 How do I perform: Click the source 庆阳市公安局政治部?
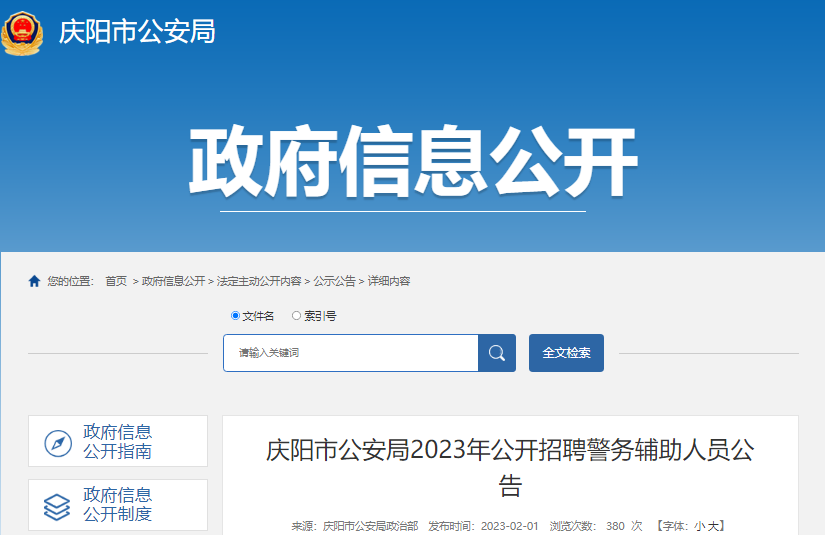[370, 526]
